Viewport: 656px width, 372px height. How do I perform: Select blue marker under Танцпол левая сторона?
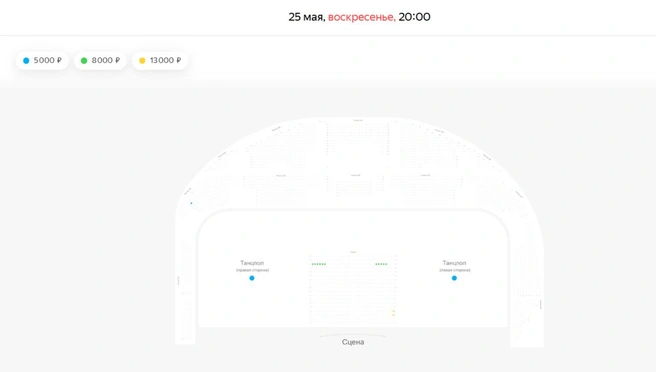pos(454,278)
